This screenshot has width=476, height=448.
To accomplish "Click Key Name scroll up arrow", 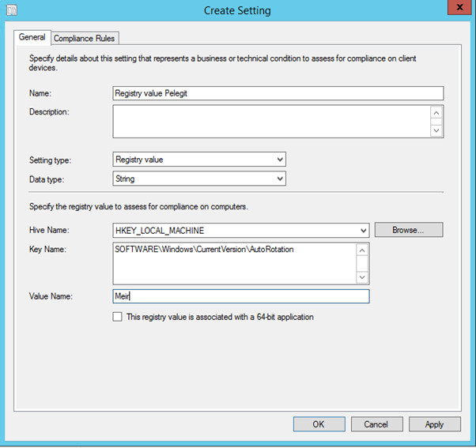I will coord(362,250).
